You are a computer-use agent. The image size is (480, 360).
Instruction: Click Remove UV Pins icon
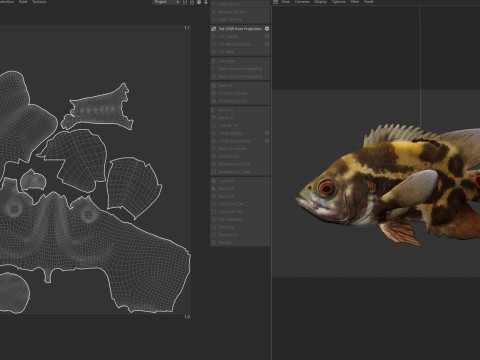click(x=214, y=12)
